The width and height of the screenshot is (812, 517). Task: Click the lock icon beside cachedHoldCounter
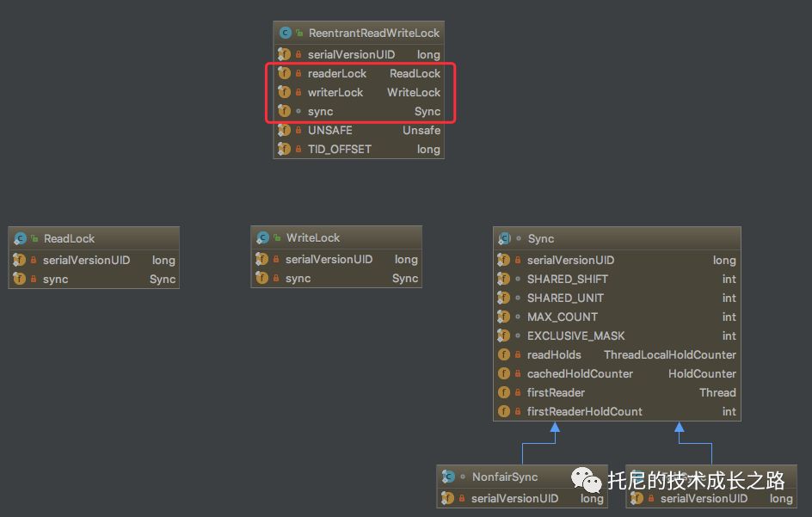(x=517, y=373)
